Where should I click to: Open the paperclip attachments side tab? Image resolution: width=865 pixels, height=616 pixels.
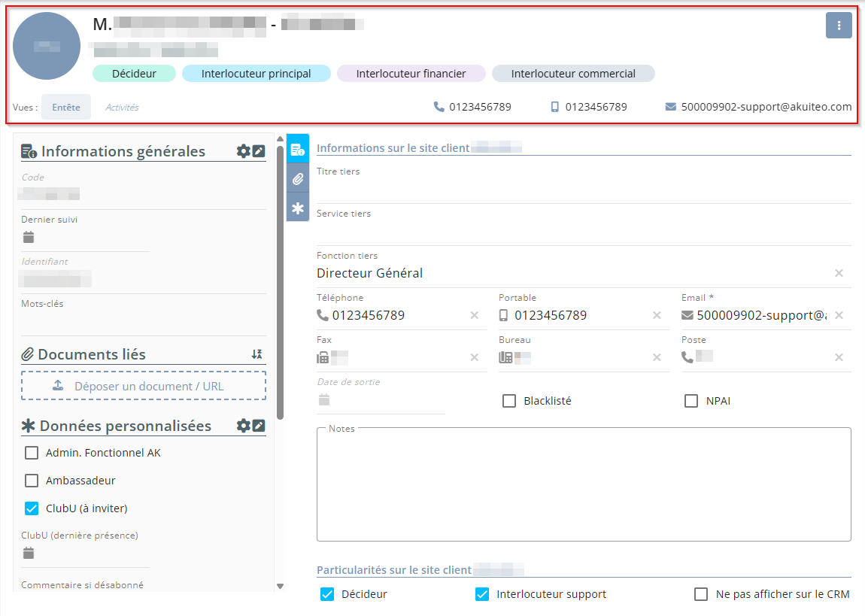click(298, 179)
